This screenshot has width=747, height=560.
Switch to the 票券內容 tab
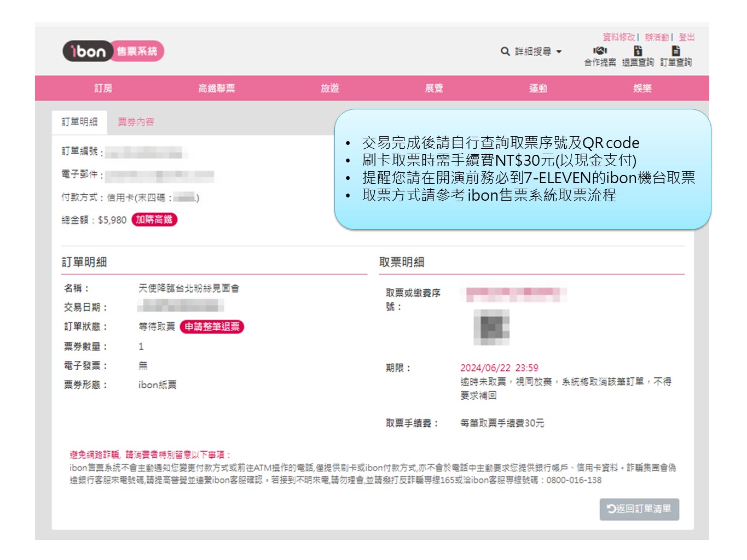pyautogui.click(x=136, y=122)
